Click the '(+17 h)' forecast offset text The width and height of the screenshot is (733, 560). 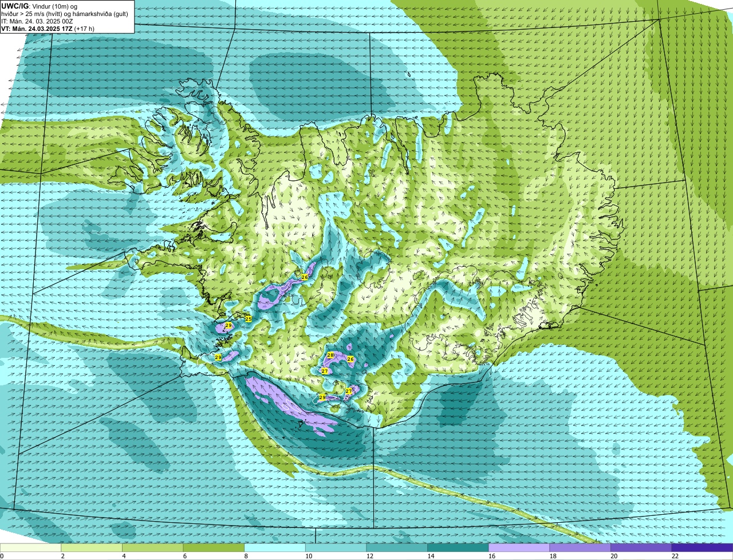click(84, 28)
